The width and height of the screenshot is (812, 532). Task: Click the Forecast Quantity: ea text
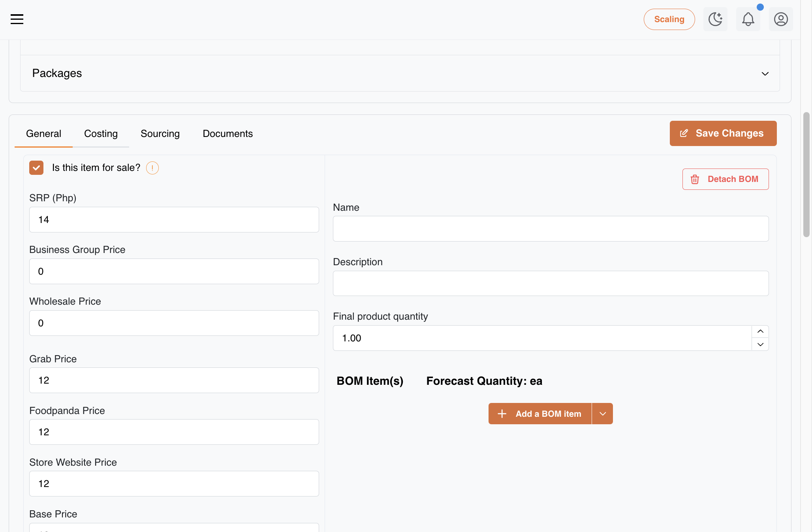(484, 381)
